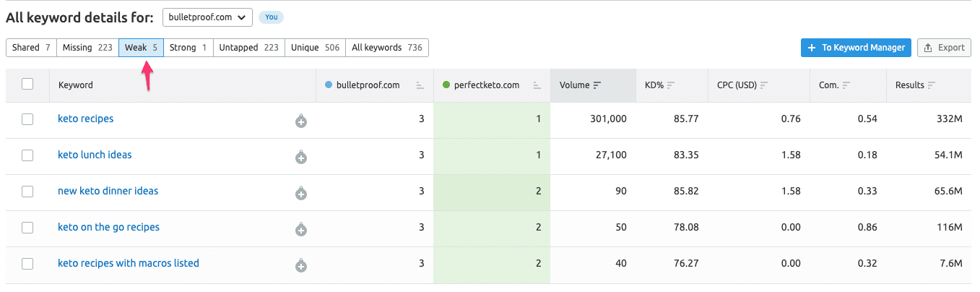Sort by Results column icon

(x=932, y=85)
